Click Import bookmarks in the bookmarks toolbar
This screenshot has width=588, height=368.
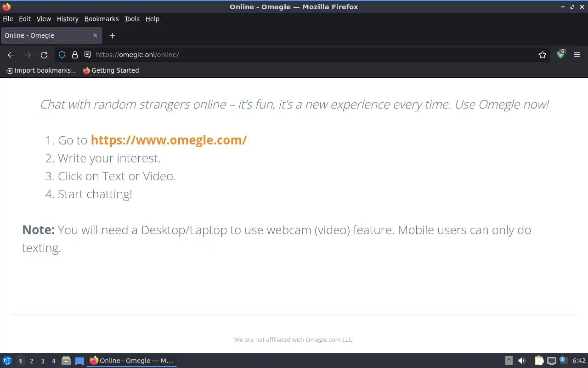click(x=41, y=70)
